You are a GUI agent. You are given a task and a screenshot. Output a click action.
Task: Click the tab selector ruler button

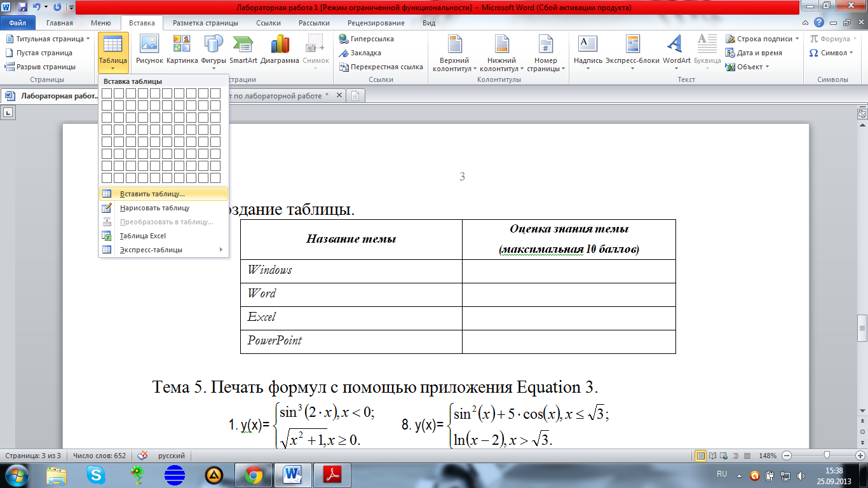tap(9, 113)
